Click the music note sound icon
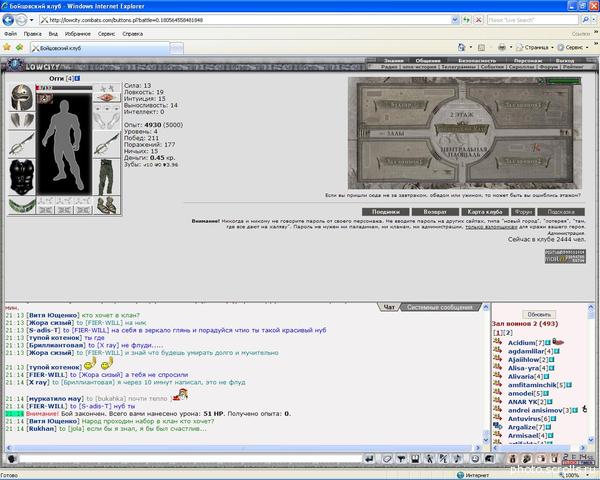Image resolution: width=600 pixels, height=480 pixels. (x=458, y=459)
